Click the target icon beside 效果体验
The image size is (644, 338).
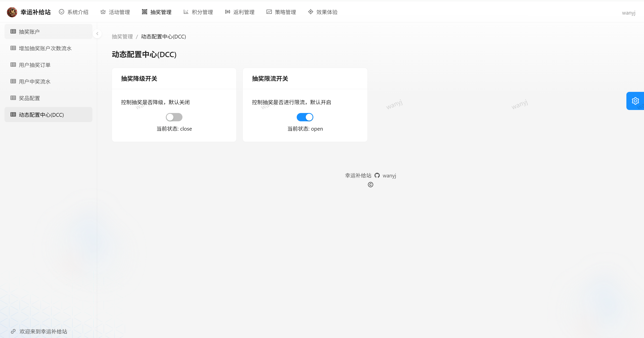click(x=311, y=12)
